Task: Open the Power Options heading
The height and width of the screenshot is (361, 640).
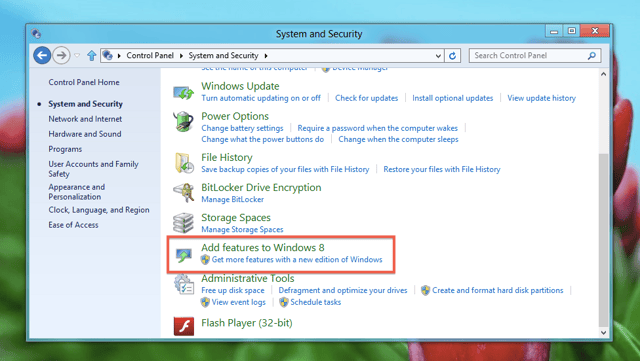Action: click(x=235, y=116)
